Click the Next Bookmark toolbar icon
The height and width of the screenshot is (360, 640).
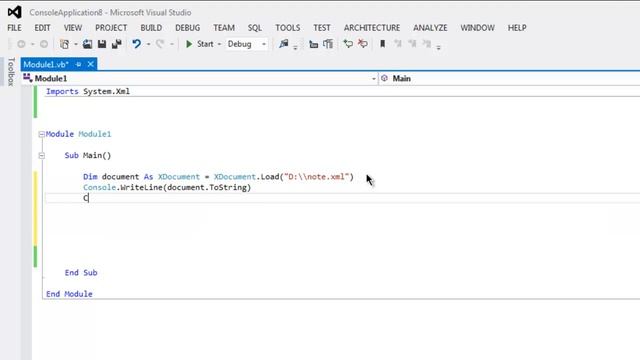[x=412, y=44]
